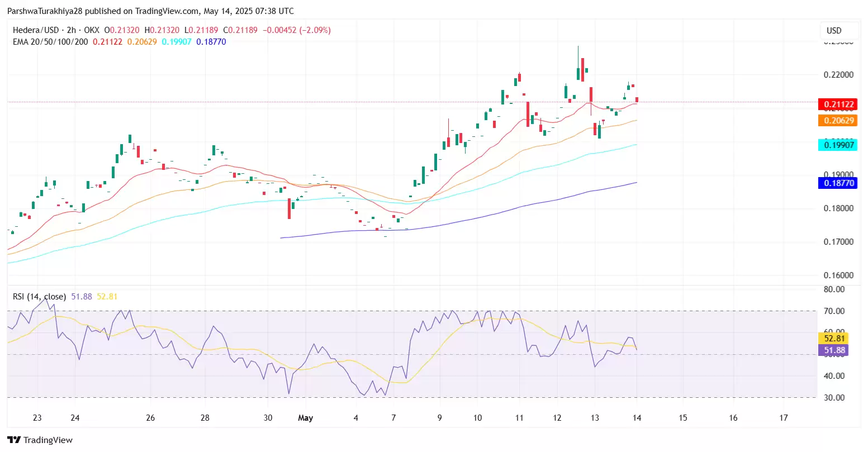Viewport: 868px width, 452px height.
Task: Click the EMA 200 value 0.18770 in legend
Action: pyautogui.click(x=211, y=42)
